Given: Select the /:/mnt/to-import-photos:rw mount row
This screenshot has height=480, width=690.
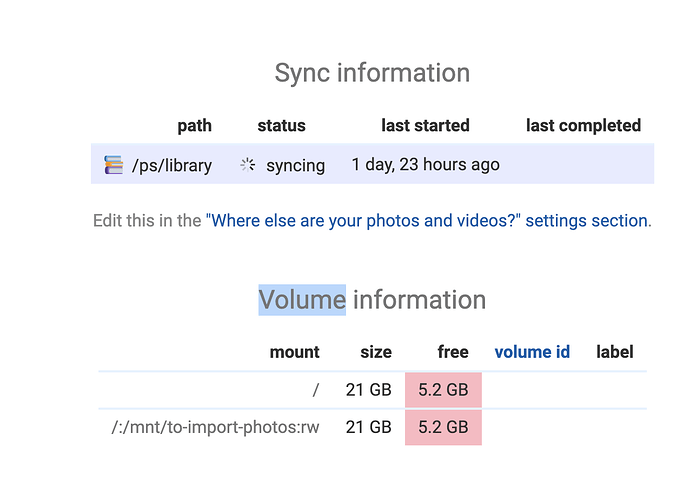Looking at the screenshot, I should point(372,427).
